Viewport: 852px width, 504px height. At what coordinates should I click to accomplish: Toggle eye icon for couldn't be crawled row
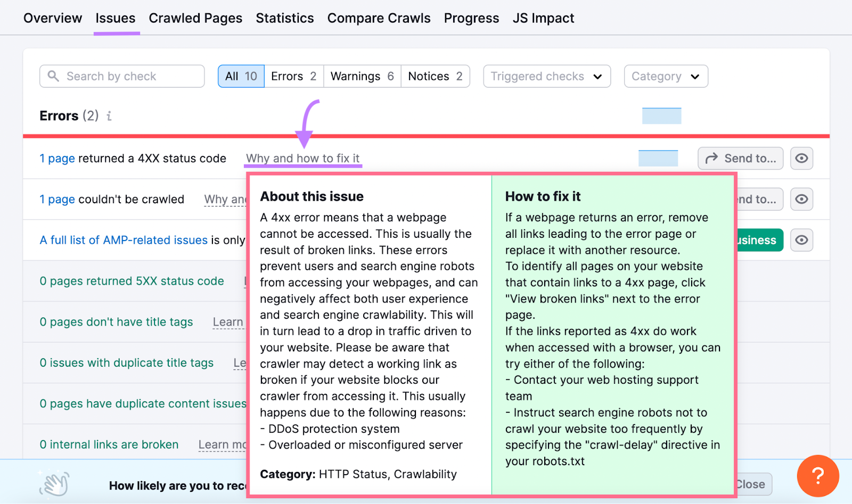tap(801, 200)
